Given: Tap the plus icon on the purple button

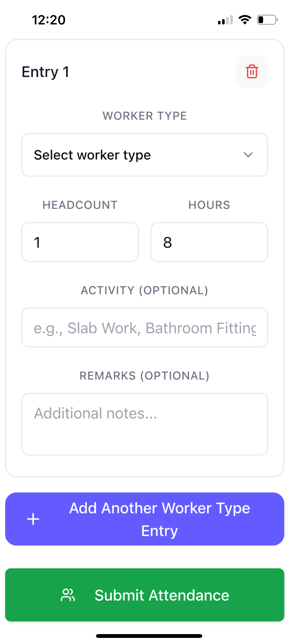Looking at the screenshot, I should tap(33, 519).
